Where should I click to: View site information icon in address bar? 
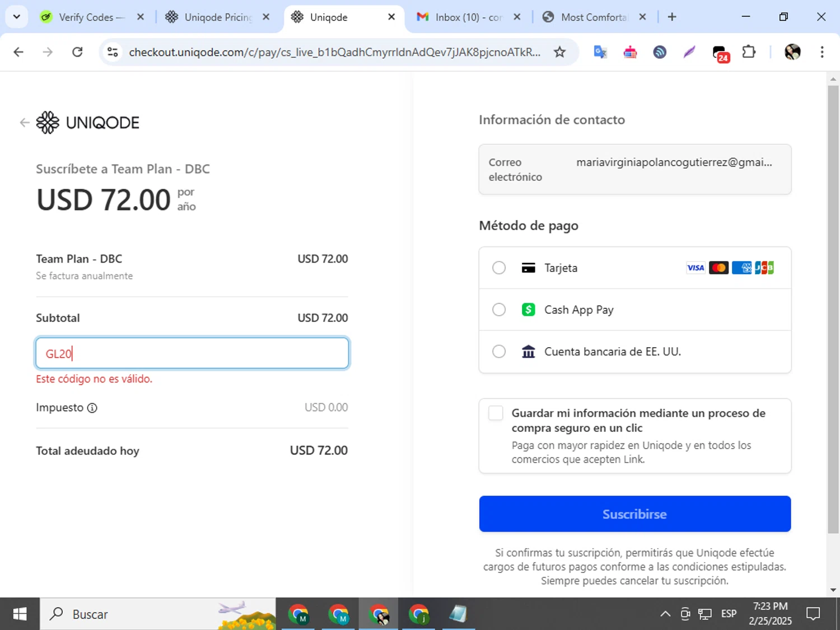(113, 52)
